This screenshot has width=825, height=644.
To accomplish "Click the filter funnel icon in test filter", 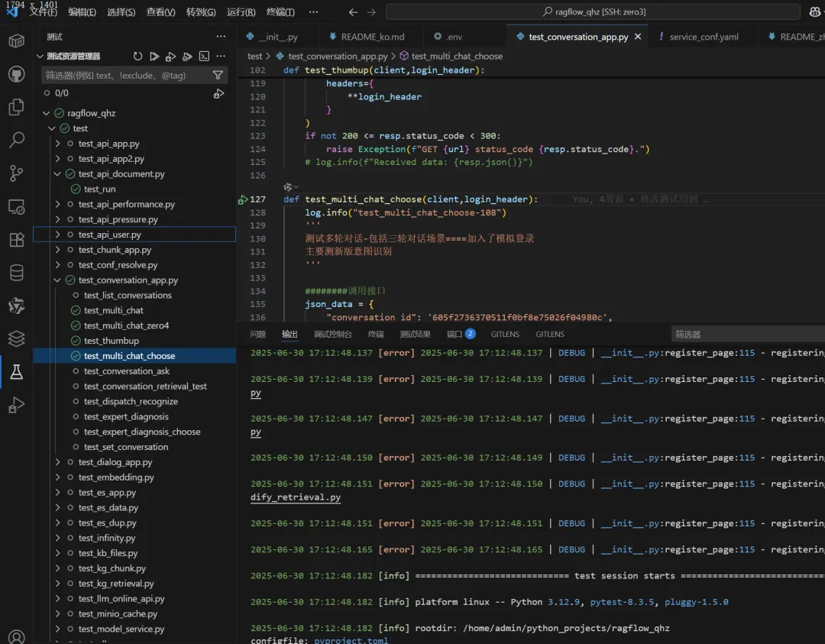I will (218, 75).
